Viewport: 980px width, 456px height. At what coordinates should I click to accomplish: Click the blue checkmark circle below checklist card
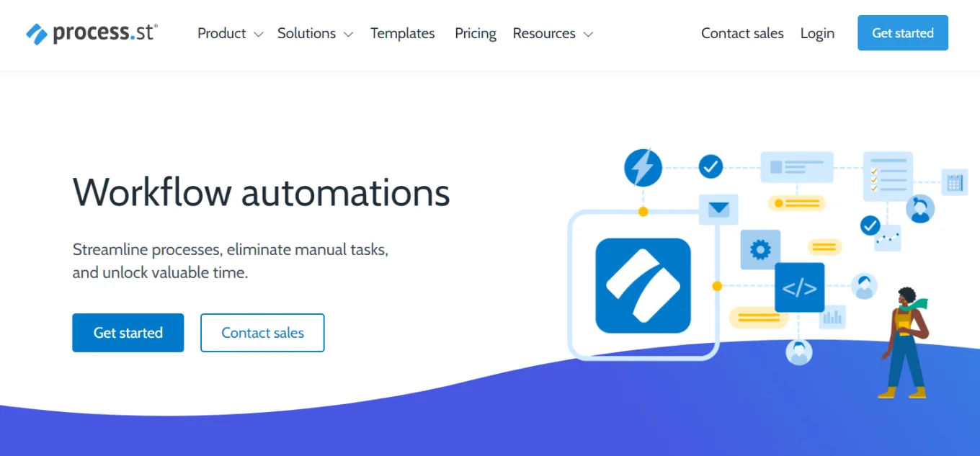pyautogui.click(x=870, y=225)
